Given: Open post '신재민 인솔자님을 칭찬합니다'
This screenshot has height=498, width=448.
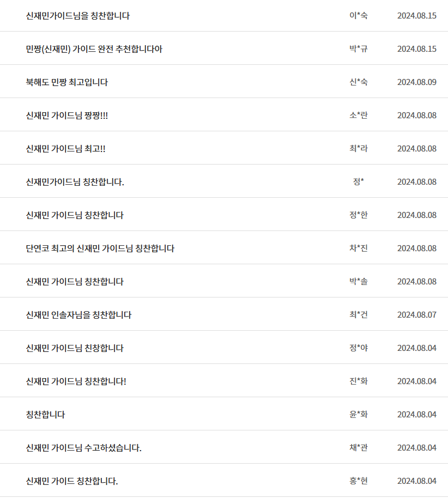Looking at the screenshot, I should coord(78,315).
